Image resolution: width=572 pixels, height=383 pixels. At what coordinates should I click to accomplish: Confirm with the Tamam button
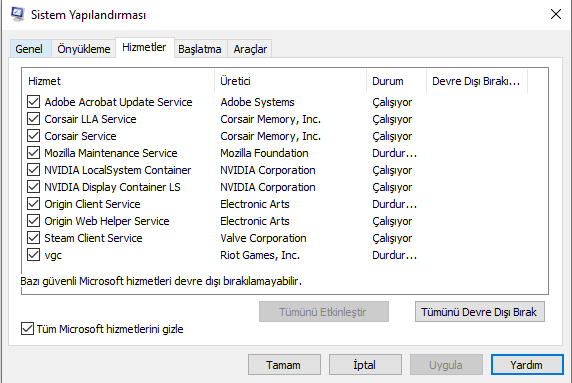(x=284, y=364)
